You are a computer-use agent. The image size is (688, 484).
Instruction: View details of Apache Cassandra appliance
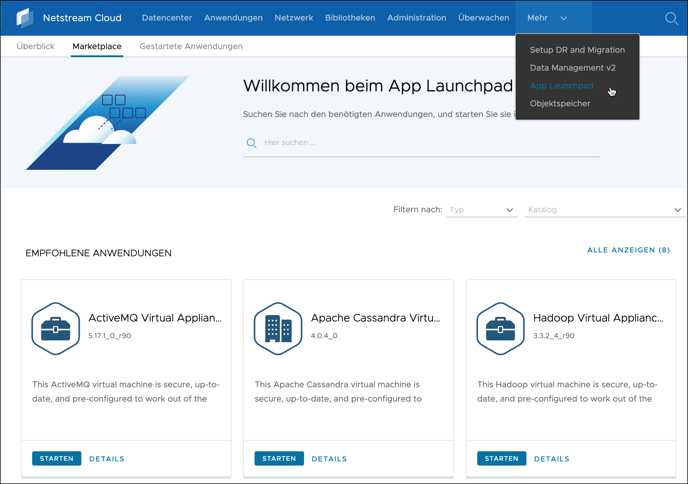[x=329, y=459]
